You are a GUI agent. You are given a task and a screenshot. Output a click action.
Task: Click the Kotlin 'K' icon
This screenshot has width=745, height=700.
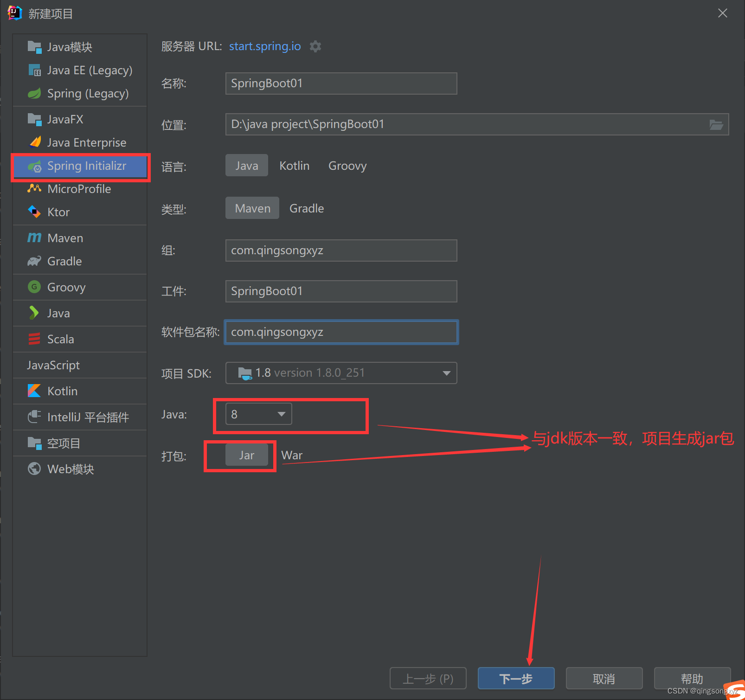(34, 391)
